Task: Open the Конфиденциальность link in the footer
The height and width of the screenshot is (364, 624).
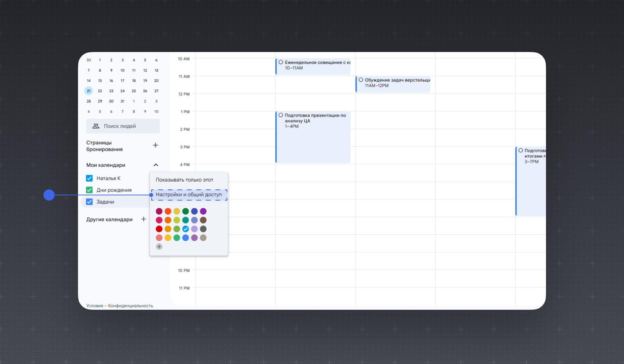Action: pos(130,306)
